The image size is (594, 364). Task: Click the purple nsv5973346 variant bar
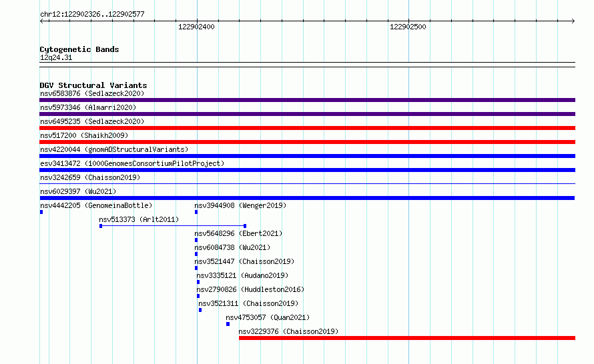(x=307, y=114)
